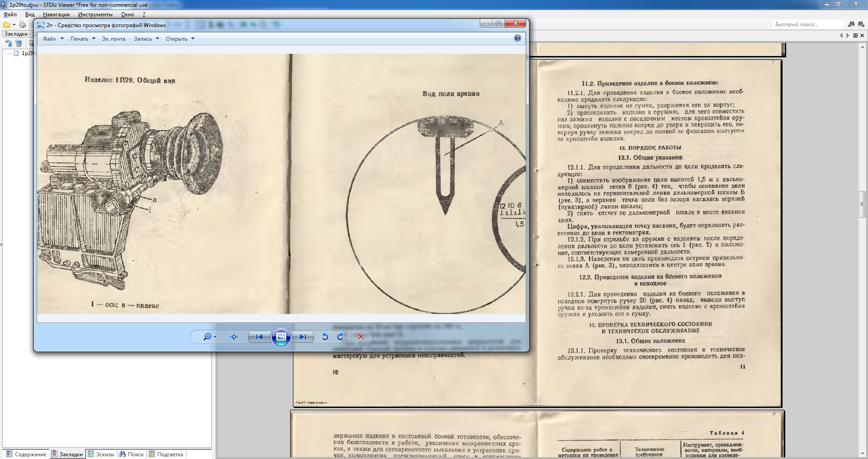Open photo viewer help icon
The height and width of the screenshot is (459, 868).
click(x=518, y=38)
